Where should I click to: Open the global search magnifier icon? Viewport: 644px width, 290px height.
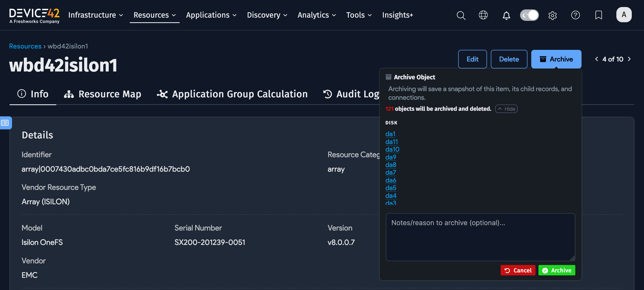tap(461, 15)
